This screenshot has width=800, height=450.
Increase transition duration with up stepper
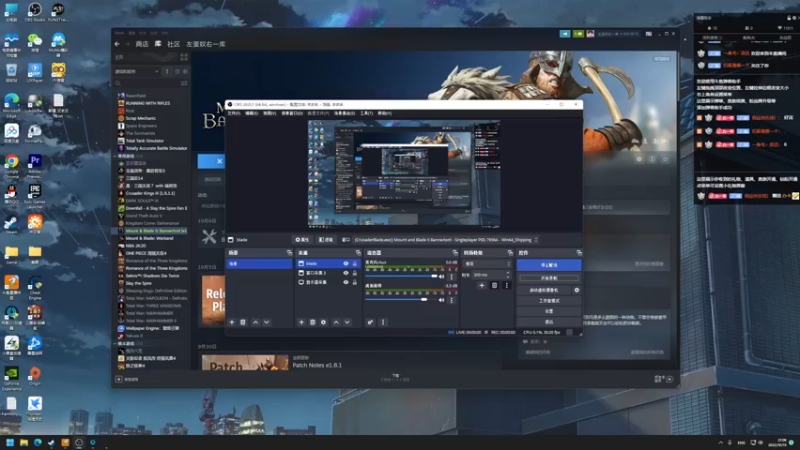[508, 273]
